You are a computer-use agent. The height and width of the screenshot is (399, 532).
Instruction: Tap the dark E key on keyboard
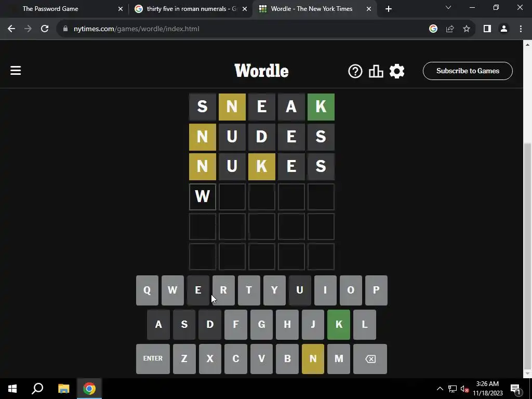(x=198, y=290)
